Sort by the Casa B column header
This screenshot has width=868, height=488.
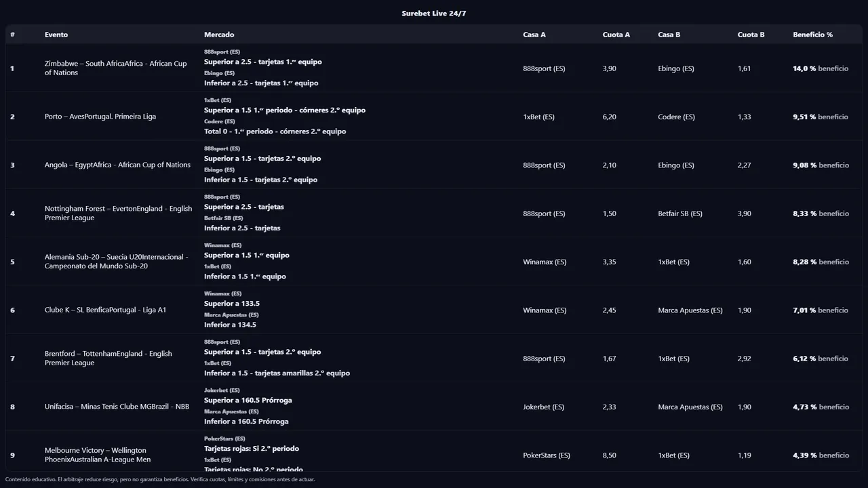click(669, 35)
